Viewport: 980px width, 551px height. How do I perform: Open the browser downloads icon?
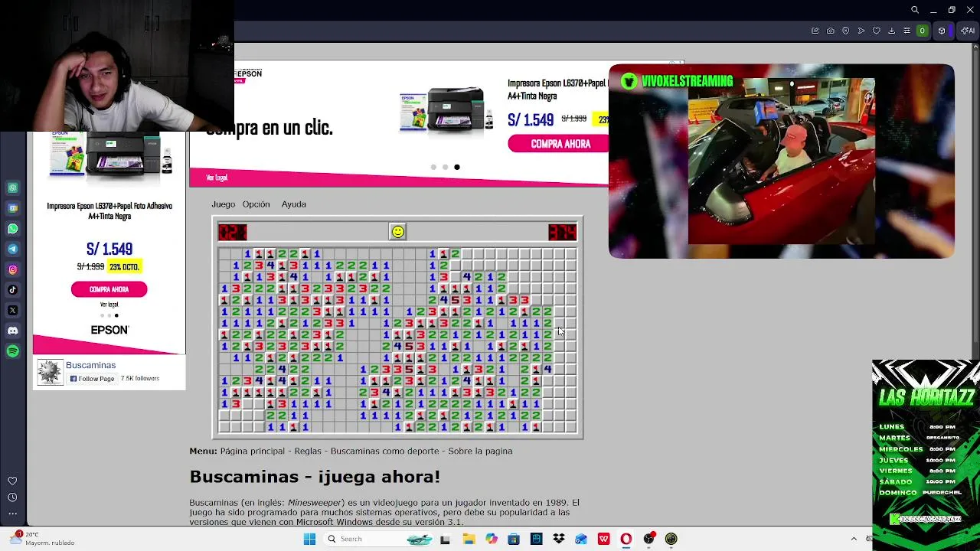point(891,31)
